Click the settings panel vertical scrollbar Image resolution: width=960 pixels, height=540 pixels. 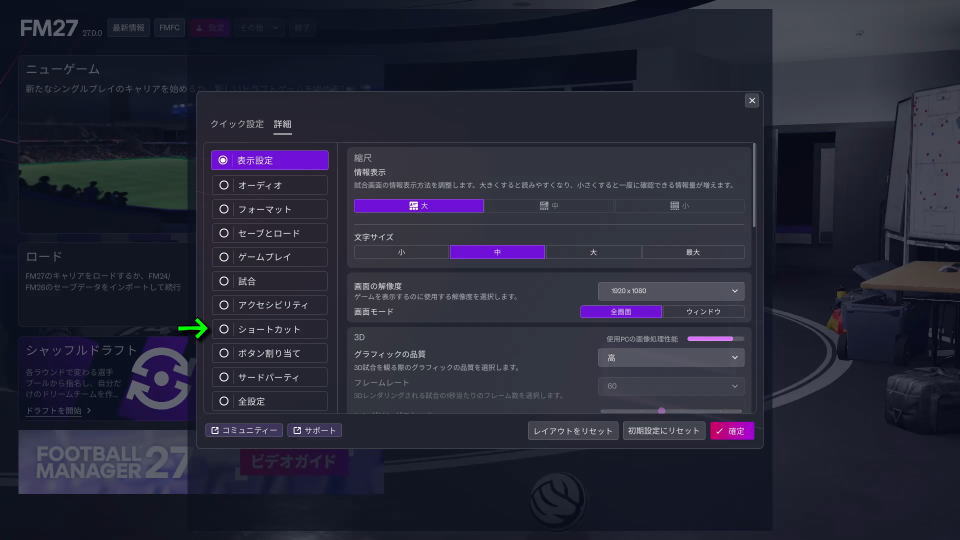754,186
